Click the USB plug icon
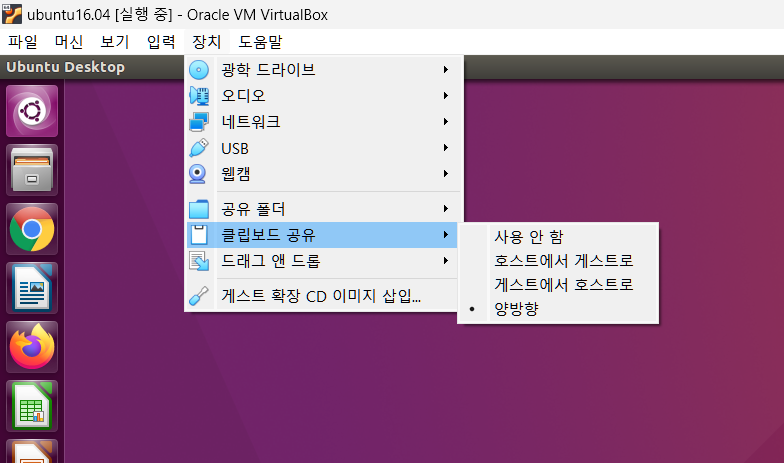784x463 pixels. pyautogui.click(x=199, y=148)
